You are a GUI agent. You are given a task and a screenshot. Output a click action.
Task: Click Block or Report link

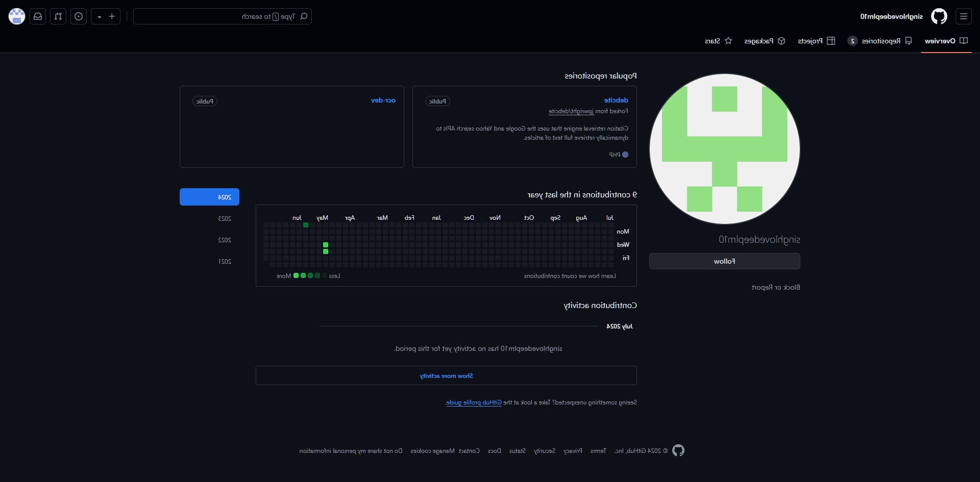tap(775, 287)
